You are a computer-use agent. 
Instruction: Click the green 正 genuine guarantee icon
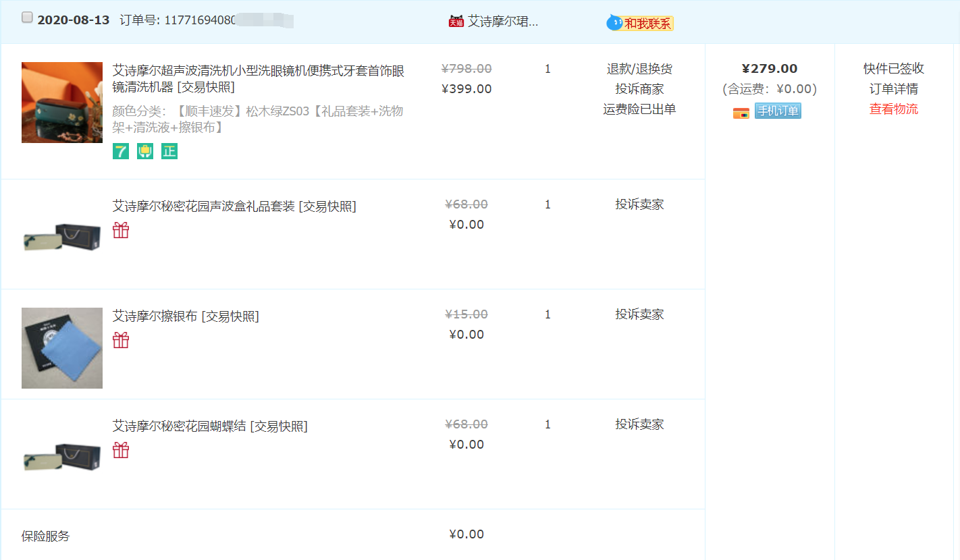click(x=169, y=152)
